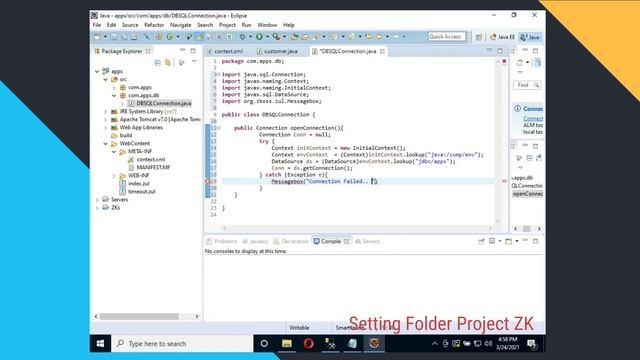This screenshot has width=640, height=360.
Task: Collapse the com.apps.db package
Action: pos(114,96)
